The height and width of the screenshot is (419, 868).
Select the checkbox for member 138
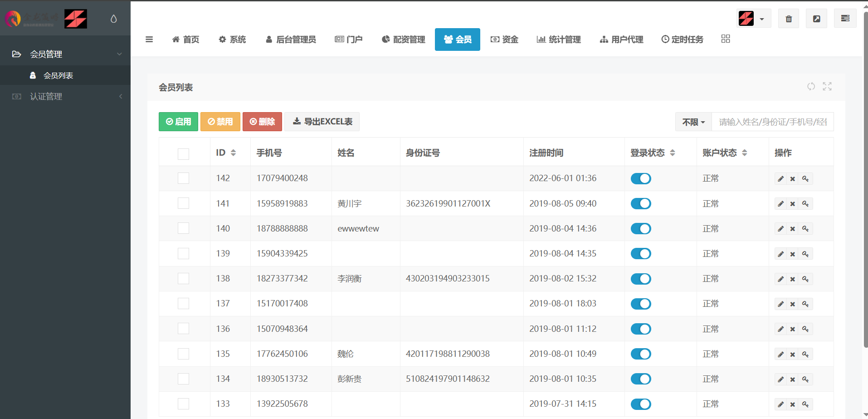[x=183, y=279]
